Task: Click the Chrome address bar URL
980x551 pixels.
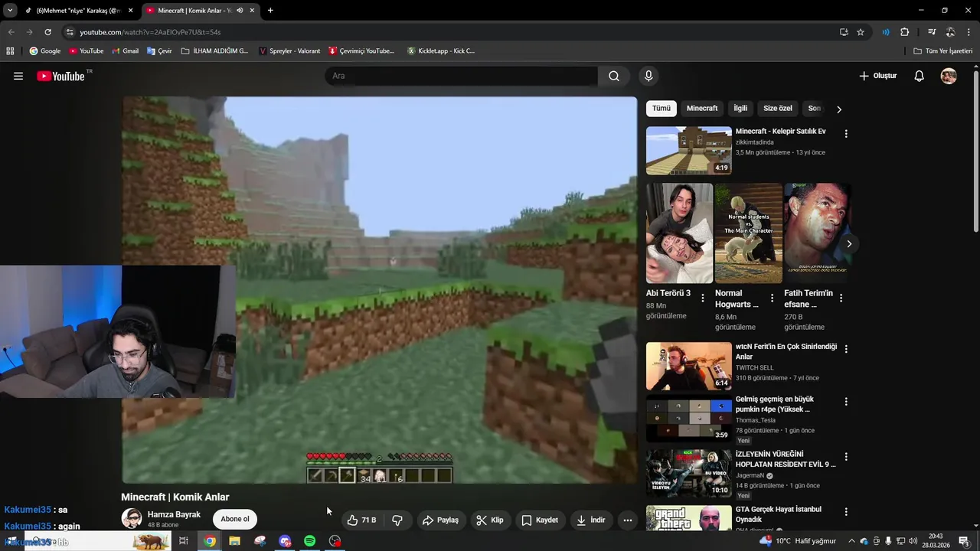Action: click(x=150, y=32)
